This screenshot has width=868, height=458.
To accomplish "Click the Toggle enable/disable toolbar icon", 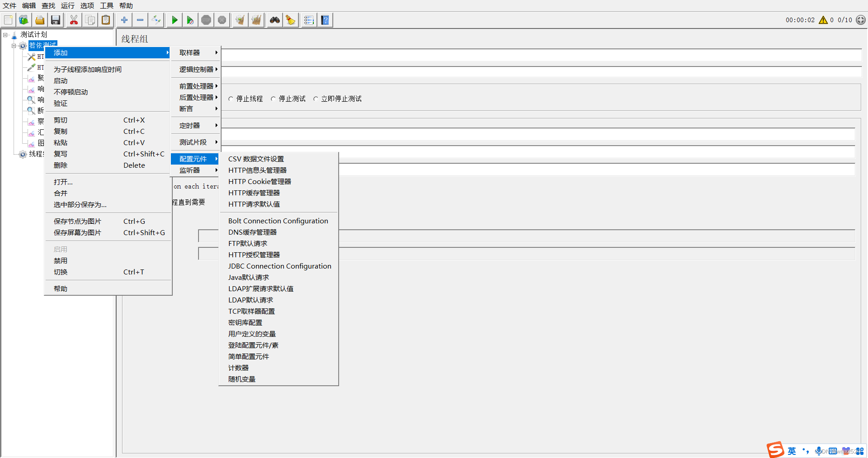I will point(156,20).
